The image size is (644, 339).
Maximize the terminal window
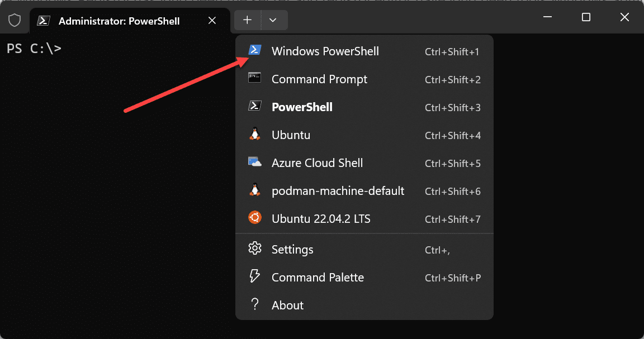pos(586,17)
